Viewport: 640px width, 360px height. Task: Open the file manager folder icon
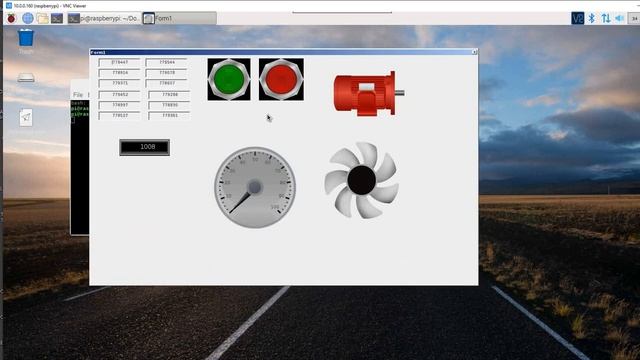point(42,18)
